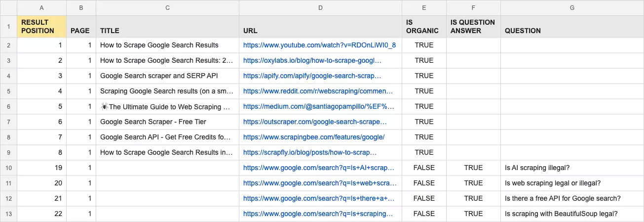644x222 pixels.
Task: Click result position cell with value 8
Action: click(41, 152)
